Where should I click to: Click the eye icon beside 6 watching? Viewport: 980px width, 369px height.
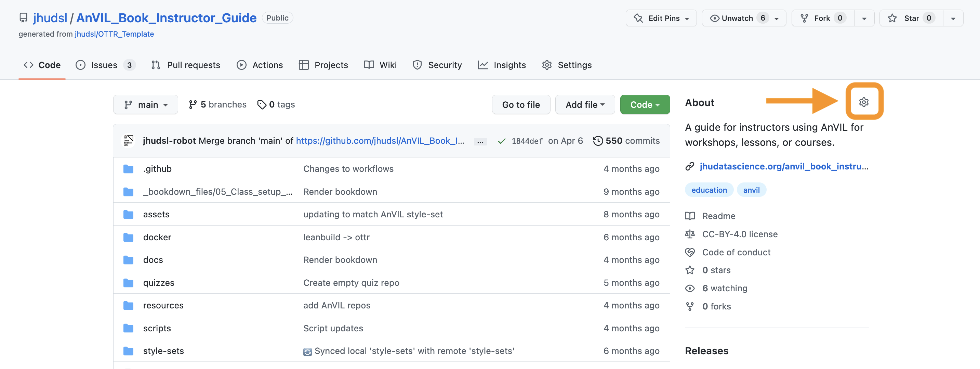pos(690,288)
